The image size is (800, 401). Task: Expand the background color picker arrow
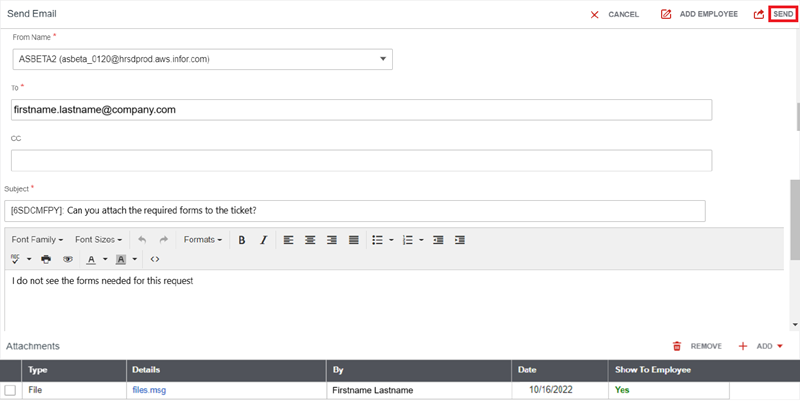pos(135,259)
